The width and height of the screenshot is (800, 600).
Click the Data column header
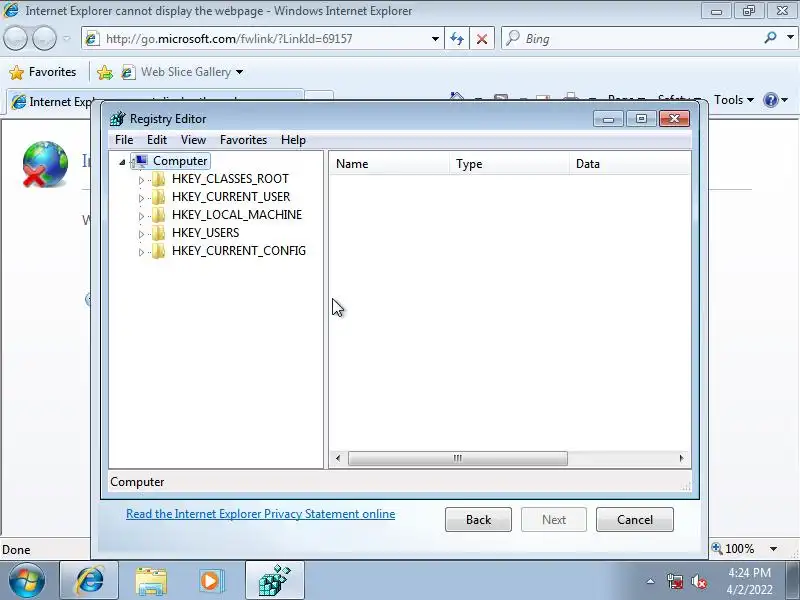tap(630, 164)
